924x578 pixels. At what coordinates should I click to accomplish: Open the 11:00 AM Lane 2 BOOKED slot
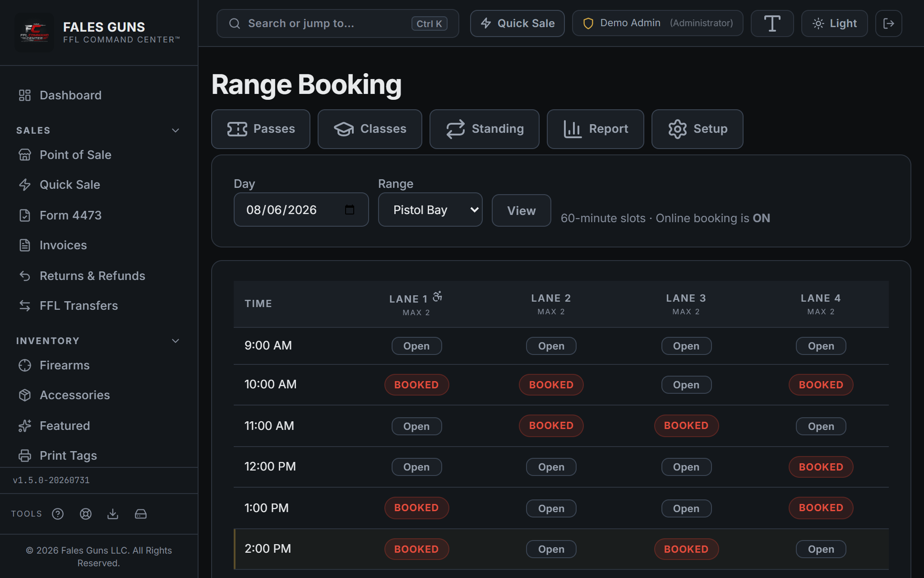click(x=551, y=425)
